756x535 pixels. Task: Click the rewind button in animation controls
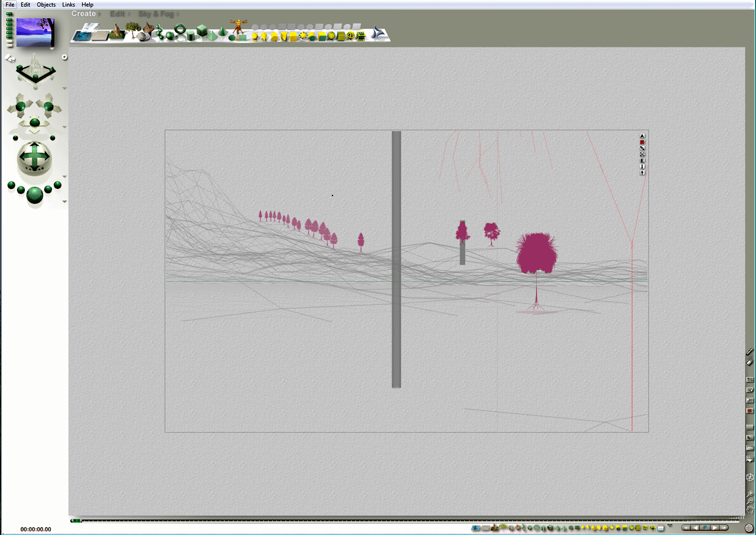pos(686,527)
